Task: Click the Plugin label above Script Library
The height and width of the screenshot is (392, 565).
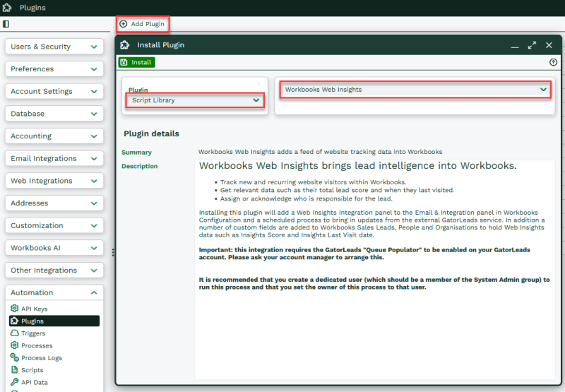Action: 138,90
